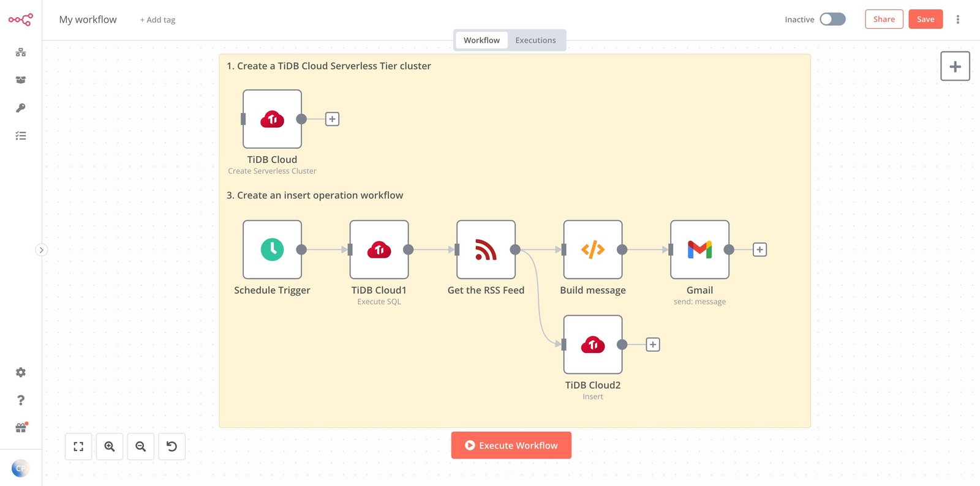This screenshot has height=486, width=980.
Task: Expand the sidebar with chevron
Action: coord(41,250)
